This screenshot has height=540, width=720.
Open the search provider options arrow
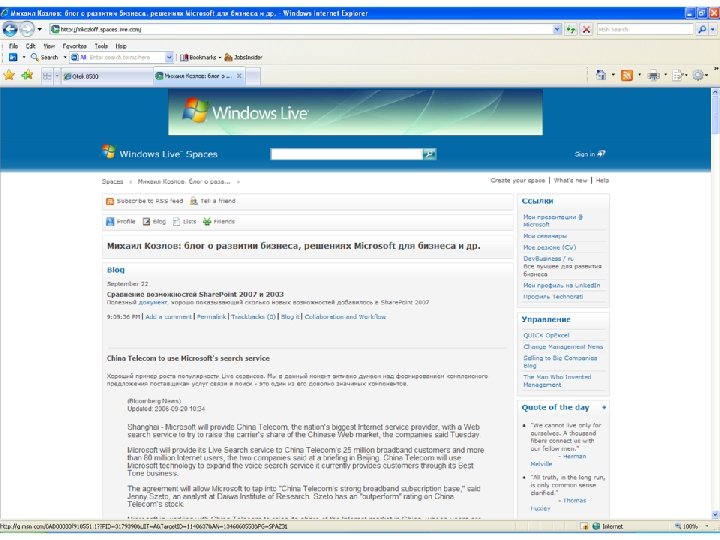712,29
